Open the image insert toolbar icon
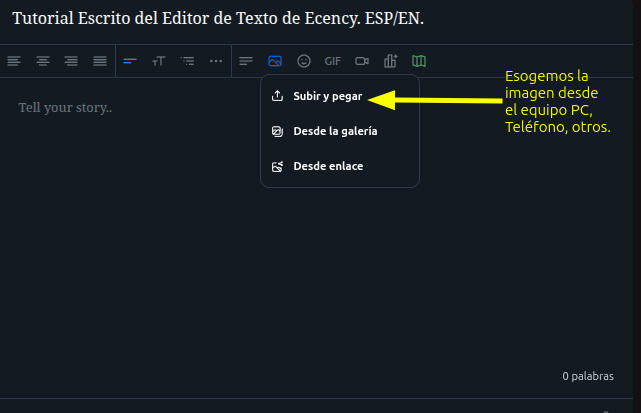The image size is (641, 413). point(275,61)
